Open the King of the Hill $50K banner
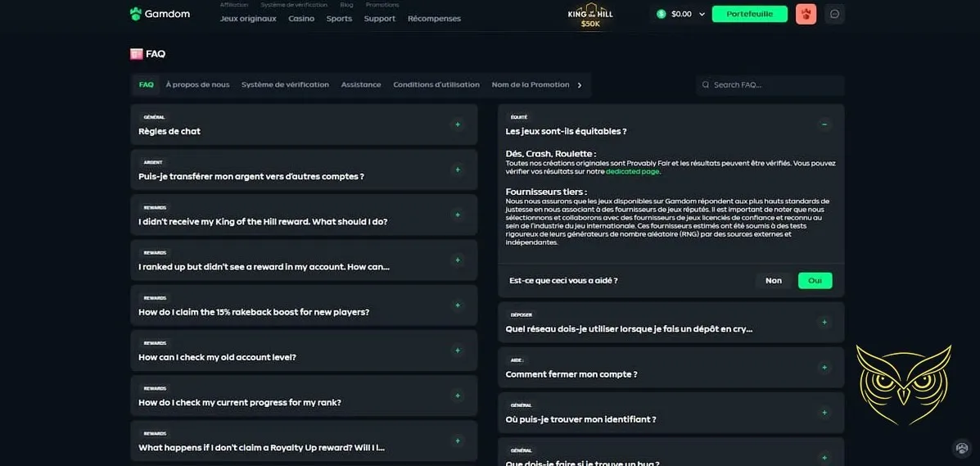 tap(590, 15)
